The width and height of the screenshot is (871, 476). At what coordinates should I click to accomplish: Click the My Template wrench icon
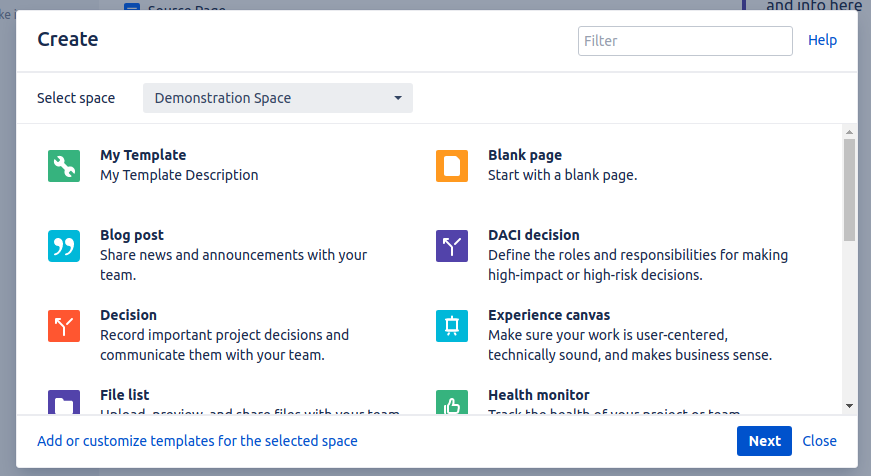64,166
